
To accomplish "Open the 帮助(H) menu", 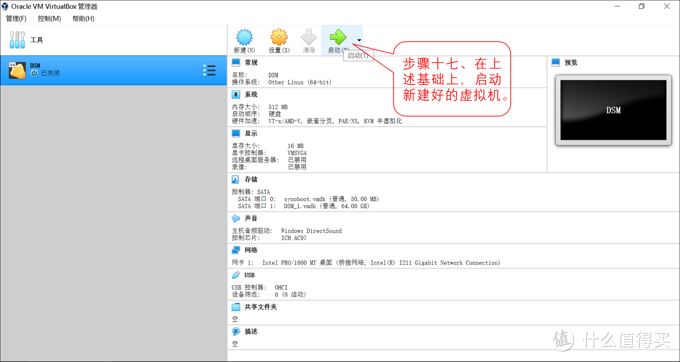I will pyautogui.click(x=83, y=19).
